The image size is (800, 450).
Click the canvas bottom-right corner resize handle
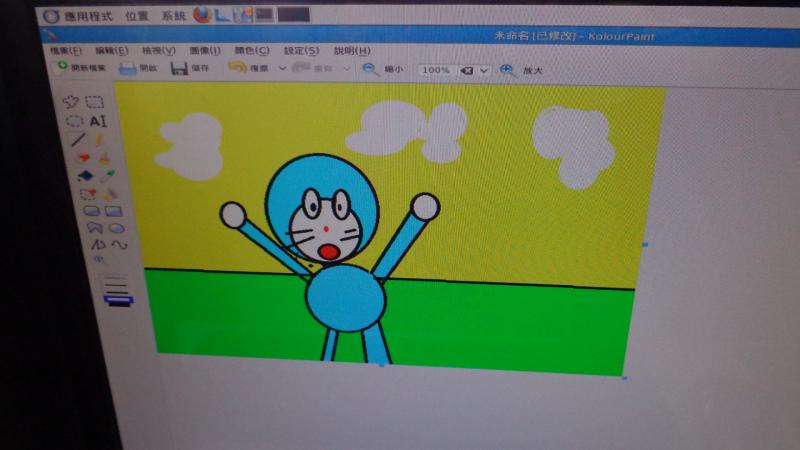[624, 378]
